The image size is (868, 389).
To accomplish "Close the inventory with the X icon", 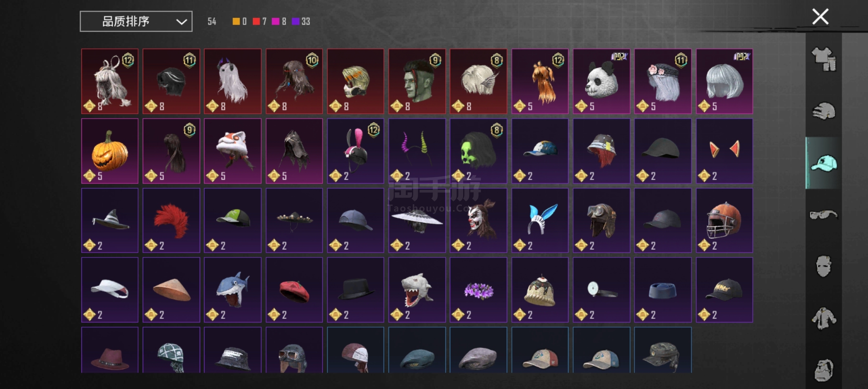I will (820, 17).
